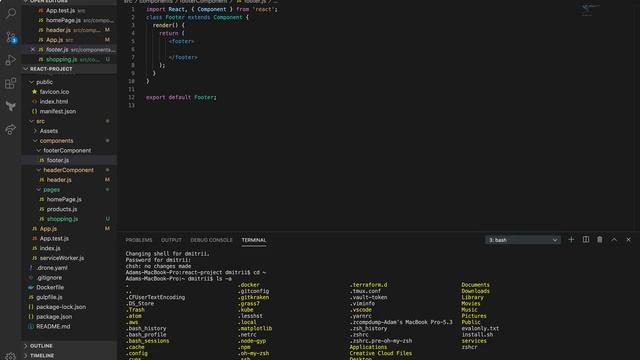The image size is (640, 360).
Task: Click 'export default Footer;' code line
Action: [x=181, y=98]
